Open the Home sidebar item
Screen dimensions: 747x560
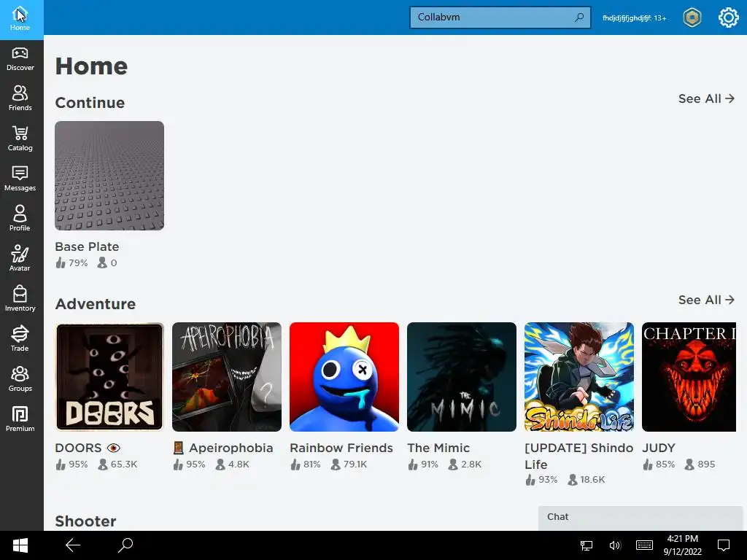coord(20,20)
